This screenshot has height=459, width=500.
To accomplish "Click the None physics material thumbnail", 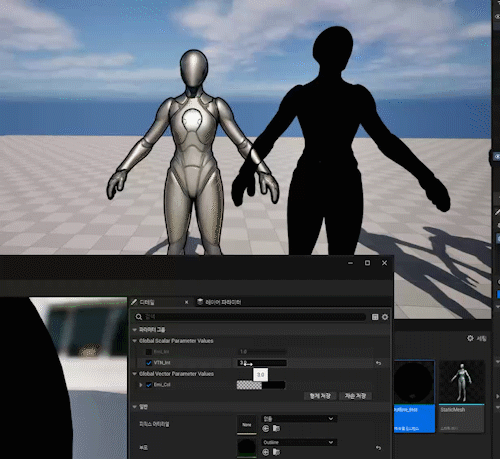I will tap(247, 424).
